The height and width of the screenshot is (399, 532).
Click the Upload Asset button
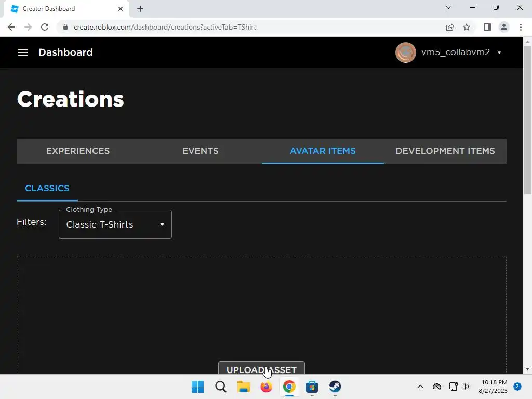(x=261, y=368)
